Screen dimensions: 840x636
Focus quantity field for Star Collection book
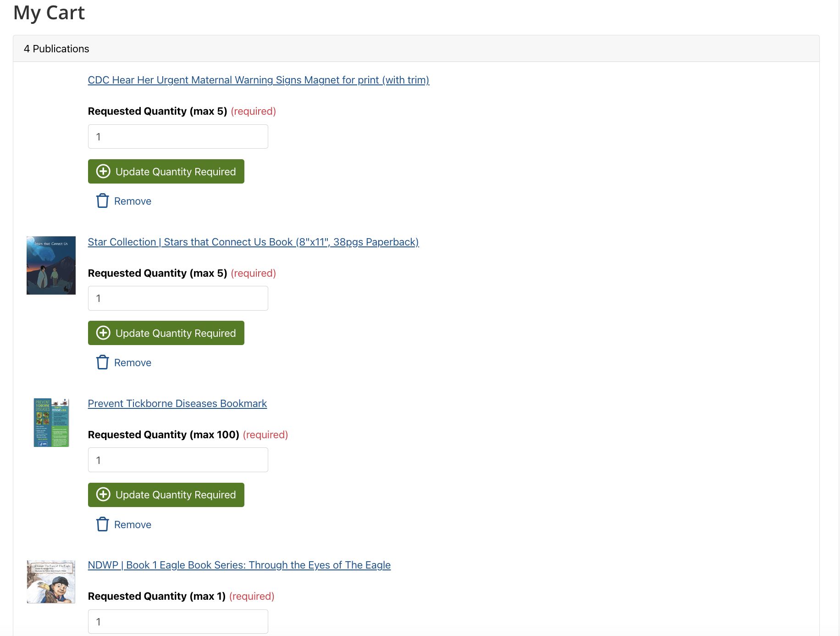click(178, 298)
